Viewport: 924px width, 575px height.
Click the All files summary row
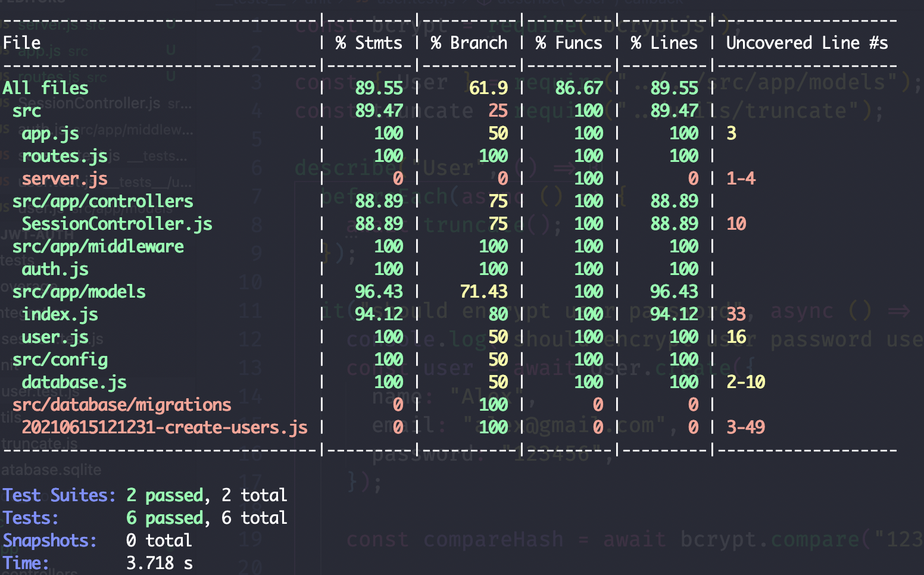click(45, 87)
